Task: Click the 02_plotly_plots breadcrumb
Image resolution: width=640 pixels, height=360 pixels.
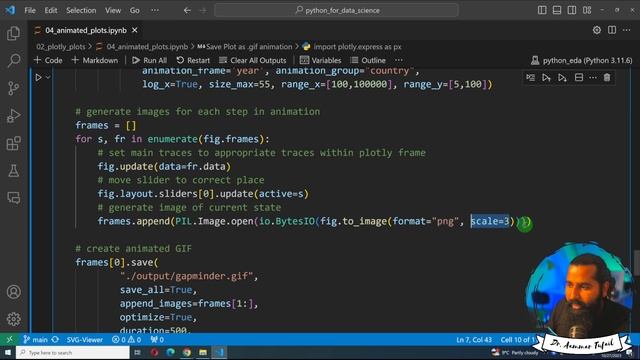Action: [61, 47]
